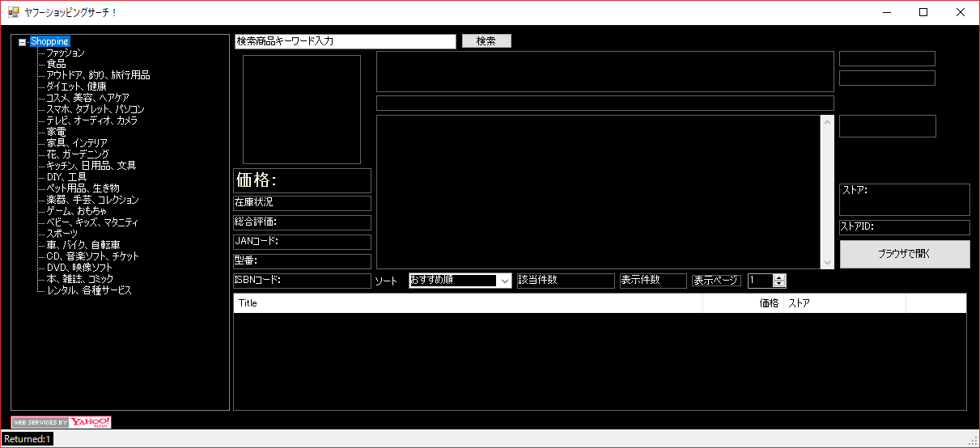980x448 pixels.
Task: Select the スポーツ category
Action: [x=62, y=234]
